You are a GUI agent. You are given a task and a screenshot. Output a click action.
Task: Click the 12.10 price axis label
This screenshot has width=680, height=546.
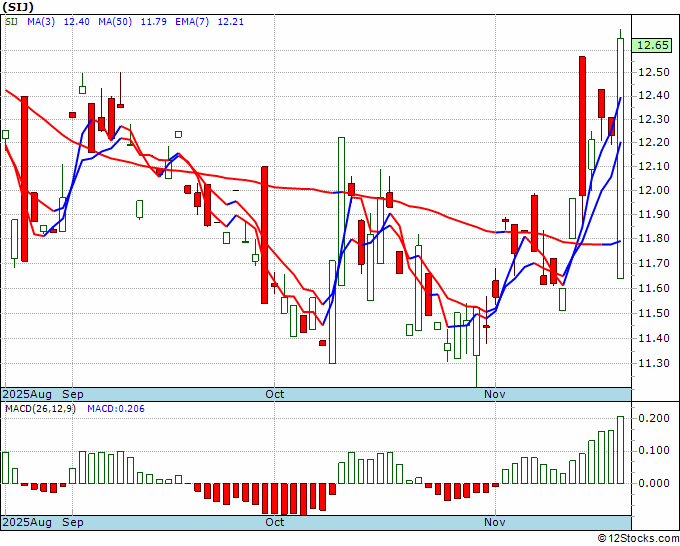click(654, 167)
